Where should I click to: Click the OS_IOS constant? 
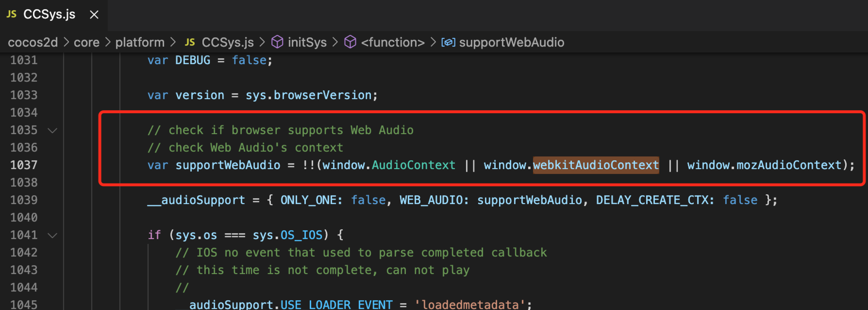pyautogui.click(x=301, y=235)
